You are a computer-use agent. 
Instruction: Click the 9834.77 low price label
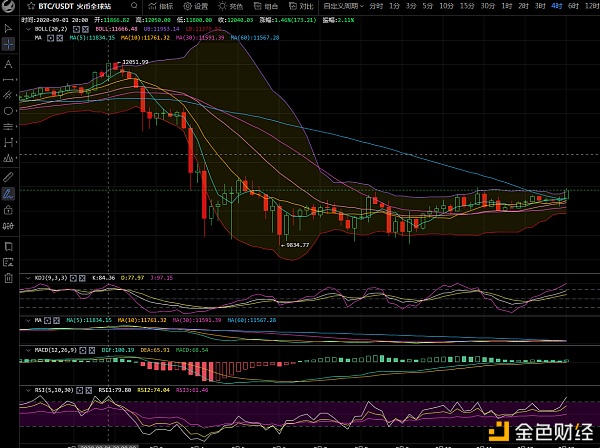coord(295,244)
